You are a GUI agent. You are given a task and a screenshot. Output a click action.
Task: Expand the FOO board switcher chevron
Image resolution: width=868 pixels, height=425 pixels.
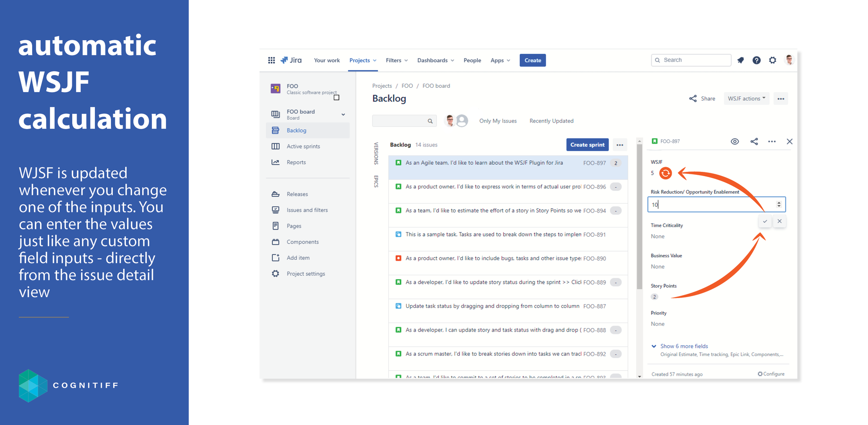(x=343, y=115)
